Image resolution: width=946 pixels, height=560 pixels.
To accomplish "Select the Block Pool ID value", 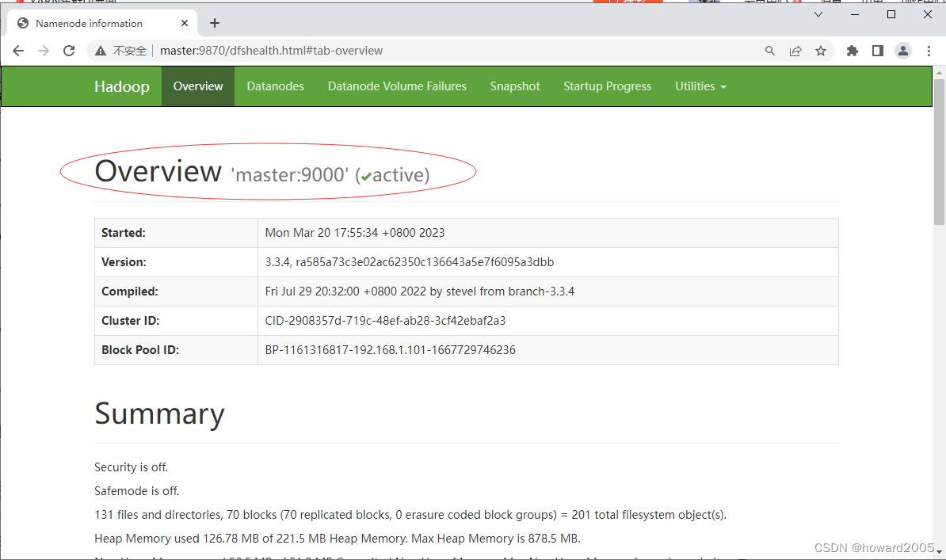I will (x=391, y=350).
